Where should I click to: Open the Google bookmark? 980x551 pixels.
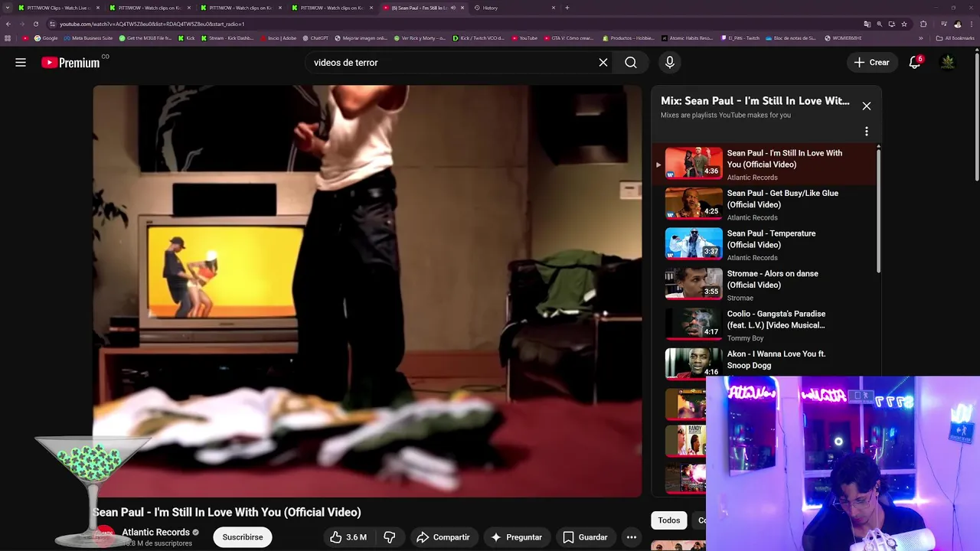coord(46,38)
